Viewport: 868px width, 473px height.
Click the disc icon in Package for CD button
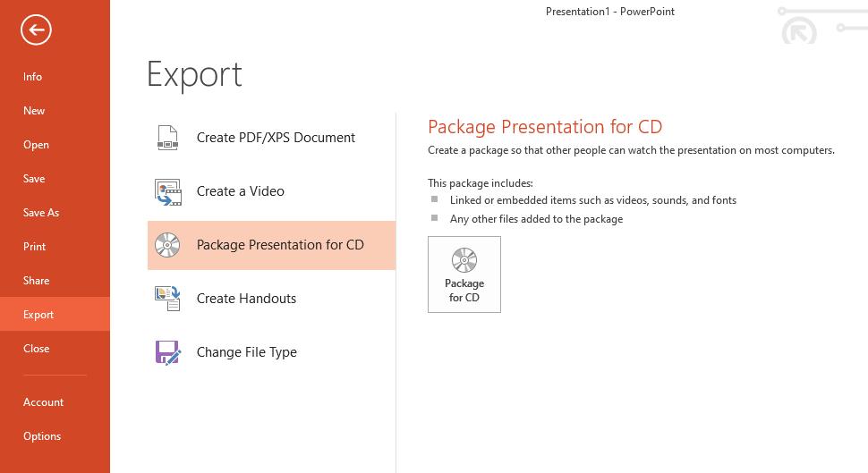pos(464,260)
